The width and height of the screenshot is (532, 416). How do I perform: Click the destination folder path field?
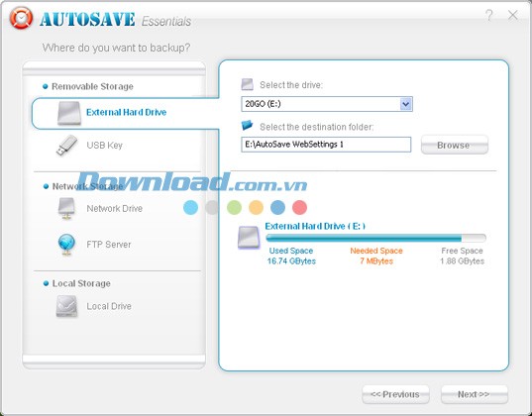pyautogui.click(x=326, y=145)
